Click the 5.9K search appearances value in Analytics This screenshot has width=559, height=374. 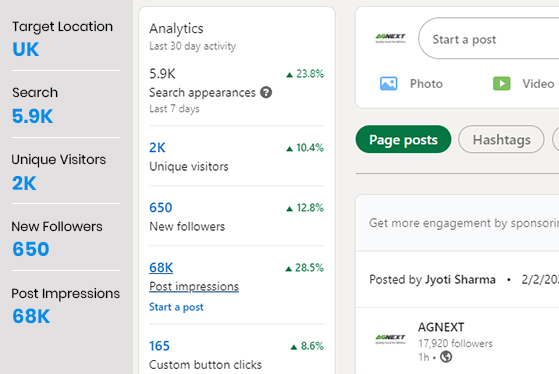(162, 74)
